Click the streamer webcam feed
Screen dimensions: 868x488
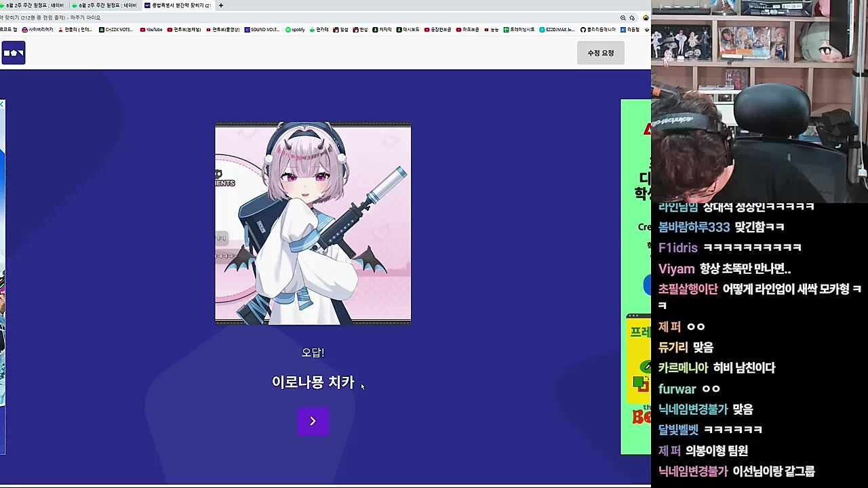click(759, 102)
